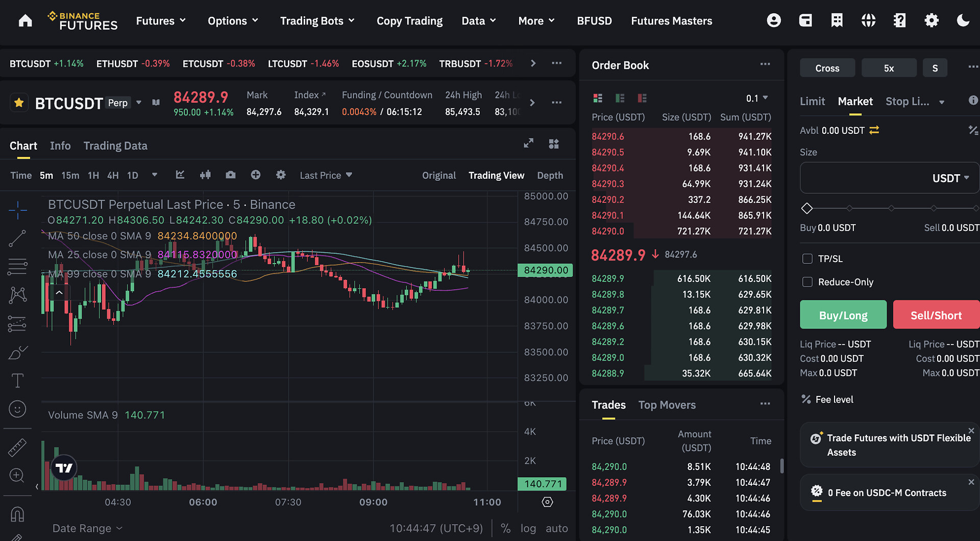Select the ruler measure tool
The height and width of the screenshot is (541, 980).
tap(17, 448)
